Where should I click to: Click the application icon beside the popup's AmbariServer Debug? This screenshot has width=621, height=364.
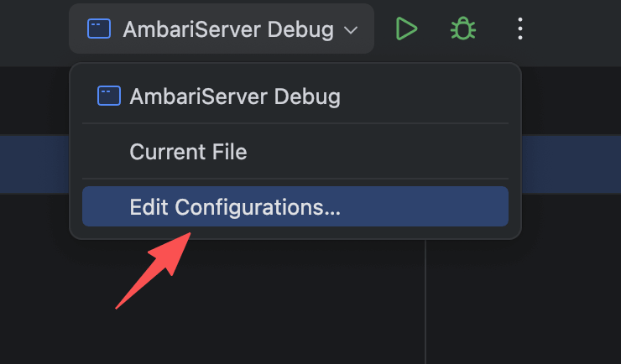(109, 96)
